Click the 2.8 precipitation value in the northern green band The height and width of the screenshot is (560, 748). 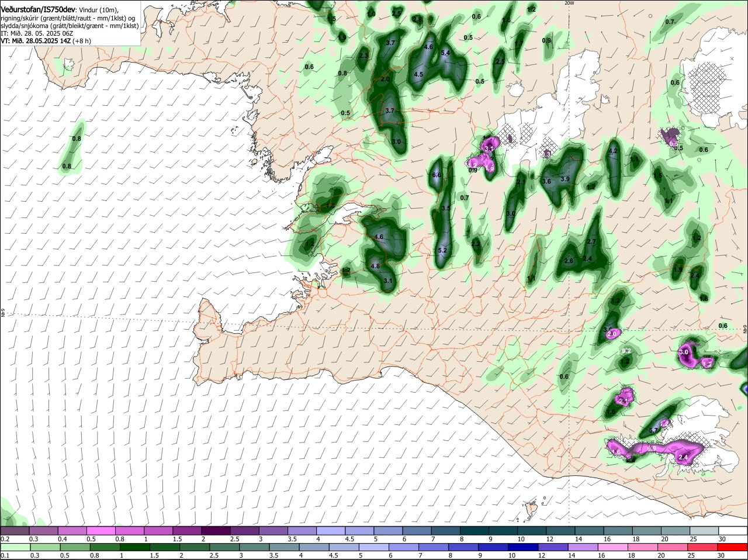417,19
